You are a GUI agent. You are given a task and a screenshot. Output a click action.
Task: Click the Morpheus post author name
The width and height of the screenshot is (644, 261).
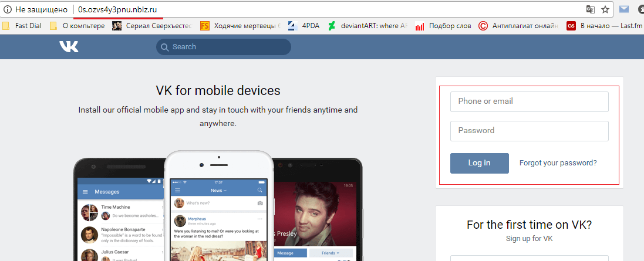pyautogui.click(x=197, y=219)
